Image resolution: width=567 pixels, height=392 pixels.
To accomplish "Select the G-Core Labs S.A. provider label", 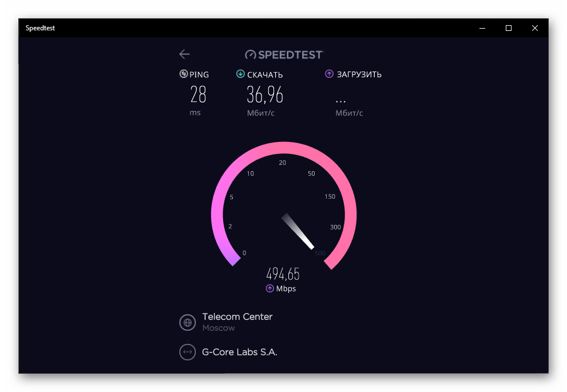I will (x=239, y=352).
